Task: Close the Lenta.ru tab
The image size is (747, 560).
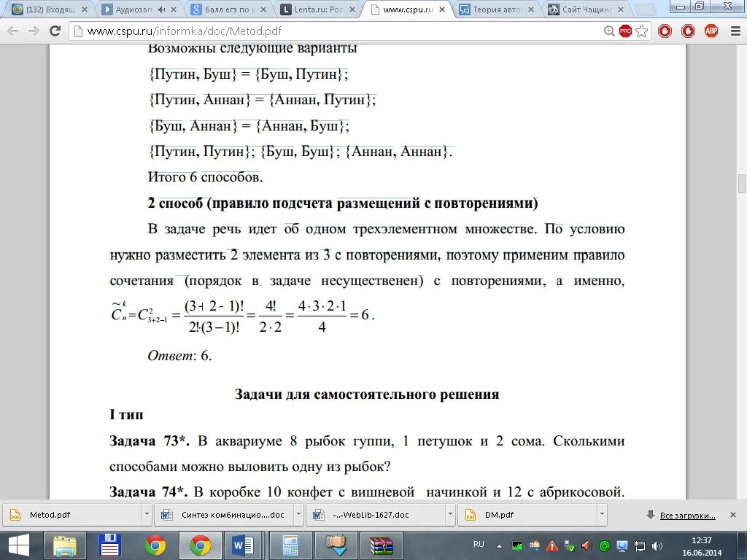Action: point(352,9)
